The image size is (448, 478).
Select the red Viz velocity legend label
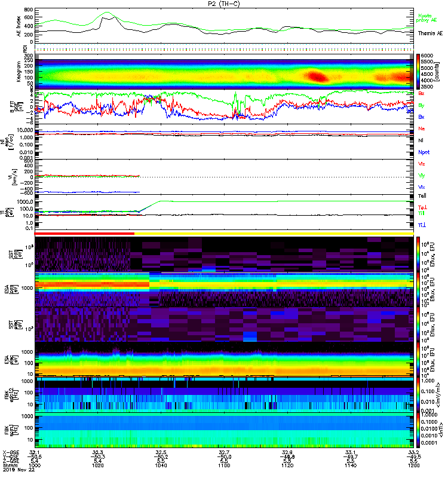pos(422,164)
